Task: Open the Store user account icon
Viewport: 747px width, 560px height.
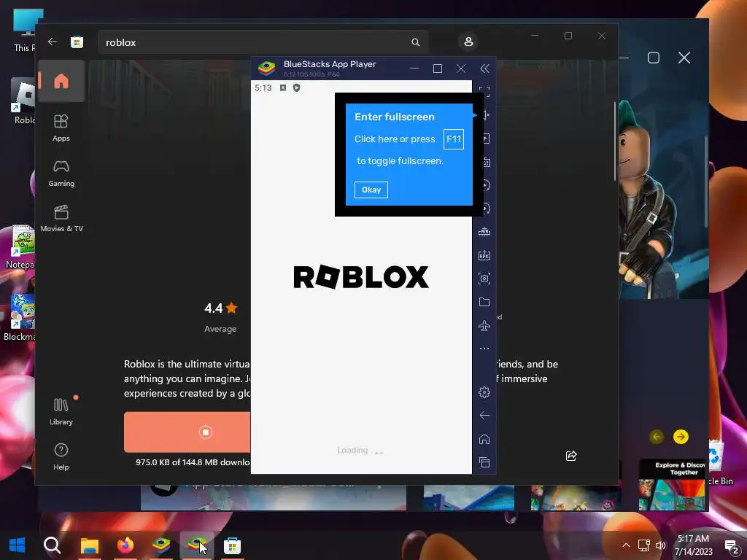Action: (x=468, y=42)
